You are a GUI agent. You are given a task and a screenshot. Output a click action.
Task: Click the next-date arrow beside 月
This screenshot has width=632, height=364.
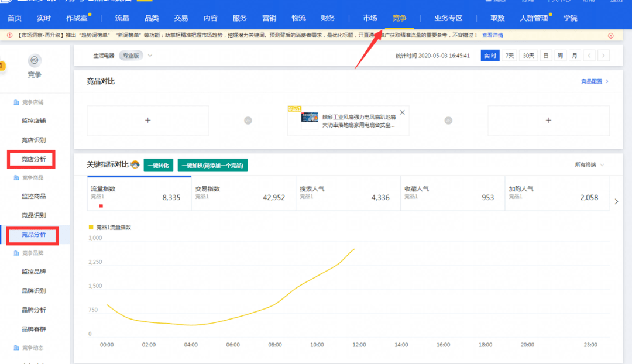pyautogui.click(x=604, y=56)
